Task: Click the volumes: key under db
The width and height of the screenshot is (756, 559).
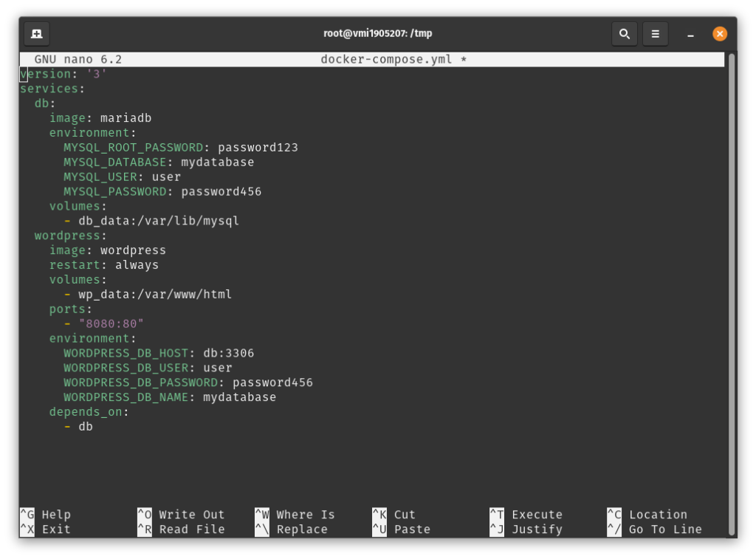Action: click(x=78, y=207)
